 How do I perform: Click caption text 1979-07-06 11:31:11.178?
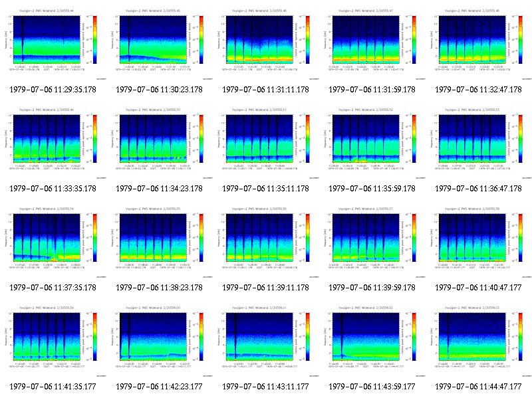pyautogui.click(x=266, y=90)
